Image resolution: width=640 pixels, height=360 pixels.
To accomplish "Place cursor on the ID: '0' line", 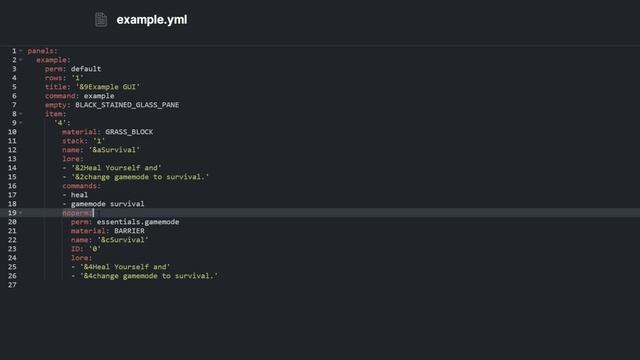I will point(86,249).
